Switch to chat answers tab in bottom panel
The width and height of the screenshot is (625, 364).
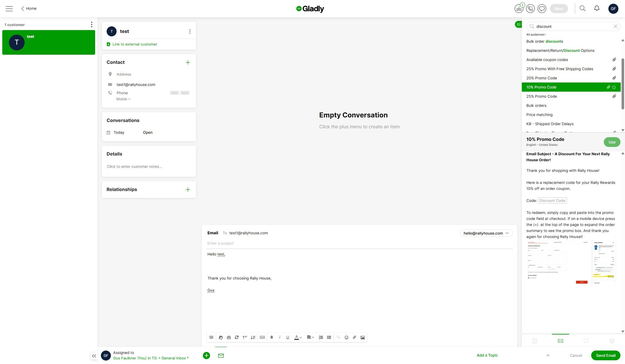coord(586,341)
